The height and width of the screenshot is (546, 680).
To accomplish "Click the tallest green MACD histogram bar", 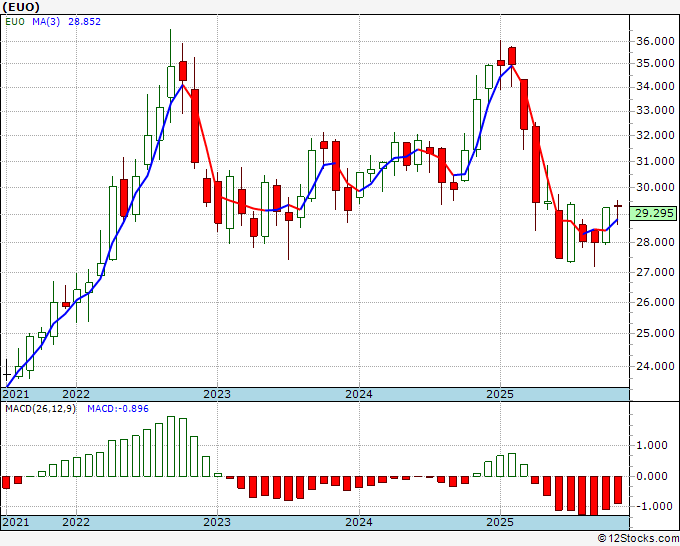I will point(171,446).
